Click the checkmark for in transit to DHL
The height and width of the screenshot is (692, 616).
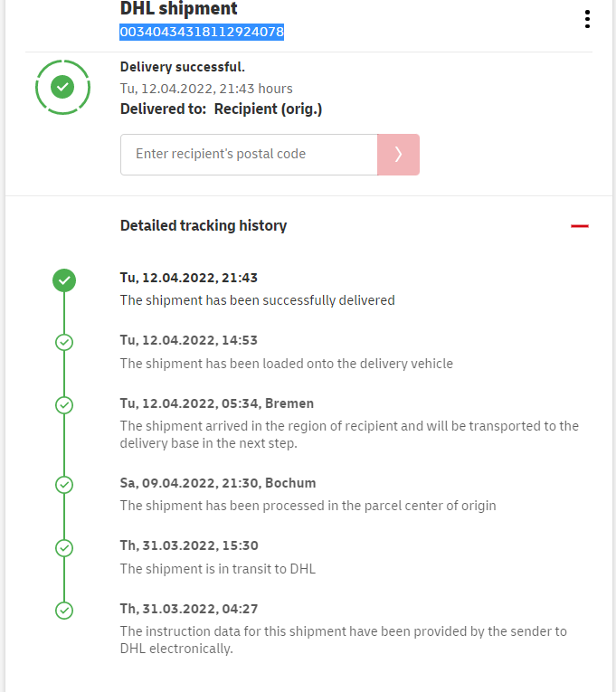point(64,547)
